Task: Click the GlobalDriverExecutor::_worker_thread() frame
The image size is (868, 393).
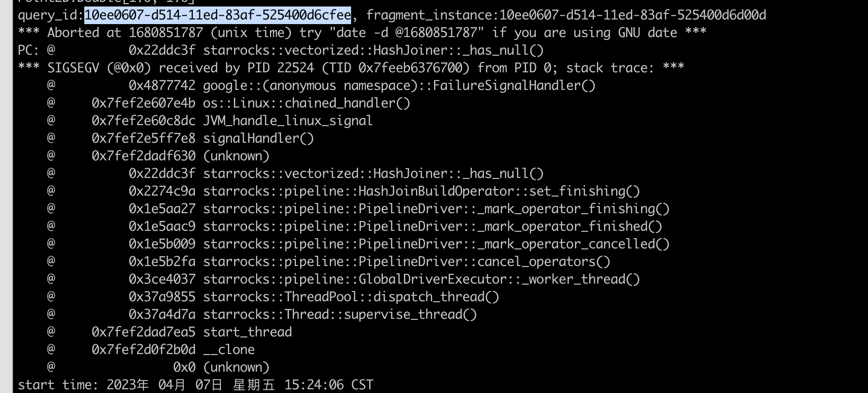Action: (x=421, y=279)
